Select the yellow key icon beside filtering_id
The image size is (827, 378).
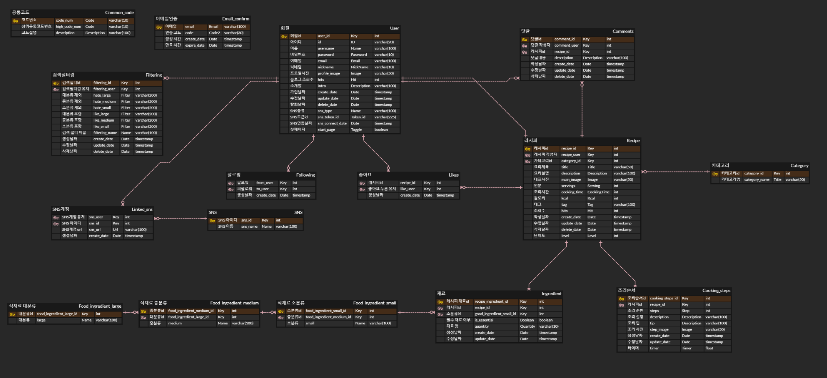55,83
